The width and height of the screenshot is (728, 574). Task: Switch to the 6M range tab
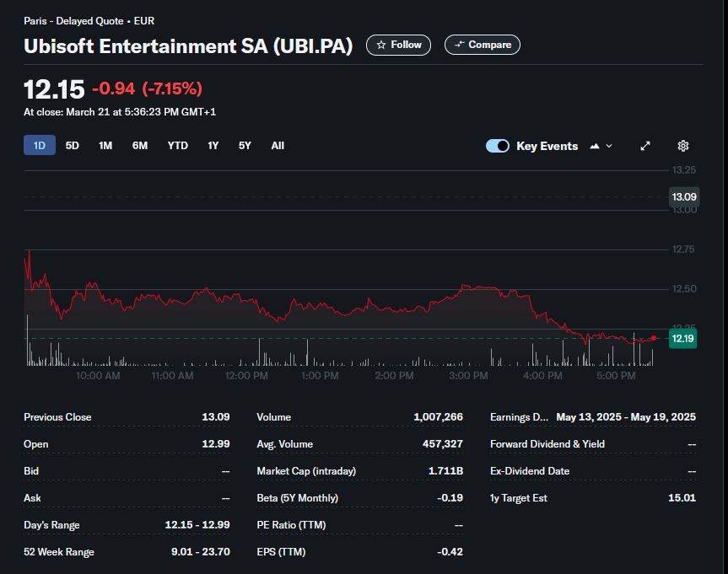[140, 146]
